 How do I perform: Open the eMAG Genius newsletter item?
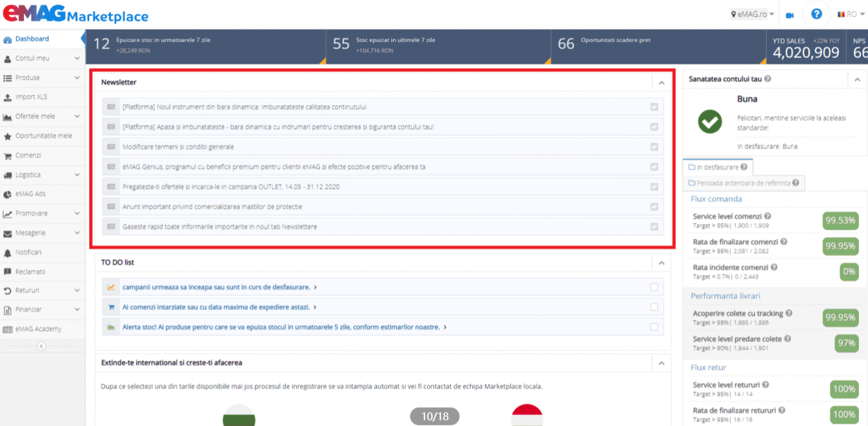click(274, 167)
